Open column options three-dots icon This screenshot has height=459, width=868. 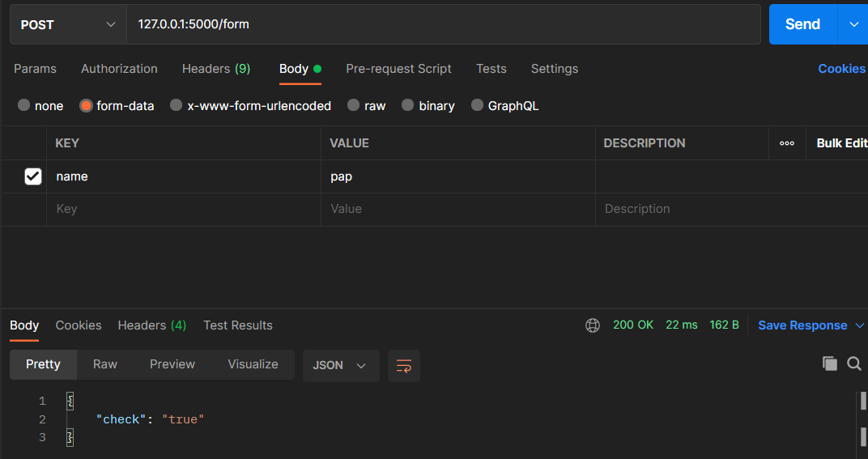click(x=786, y=143)
